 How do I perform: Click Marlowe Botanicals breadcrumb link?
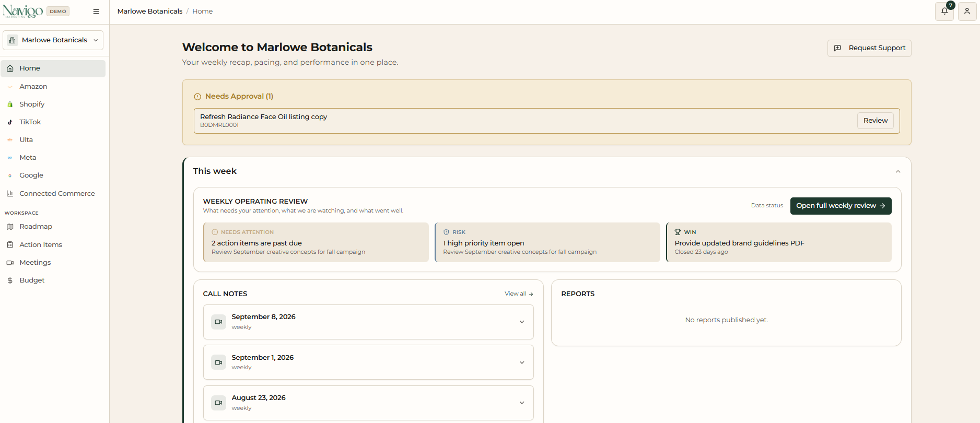[x=150, y=11]
